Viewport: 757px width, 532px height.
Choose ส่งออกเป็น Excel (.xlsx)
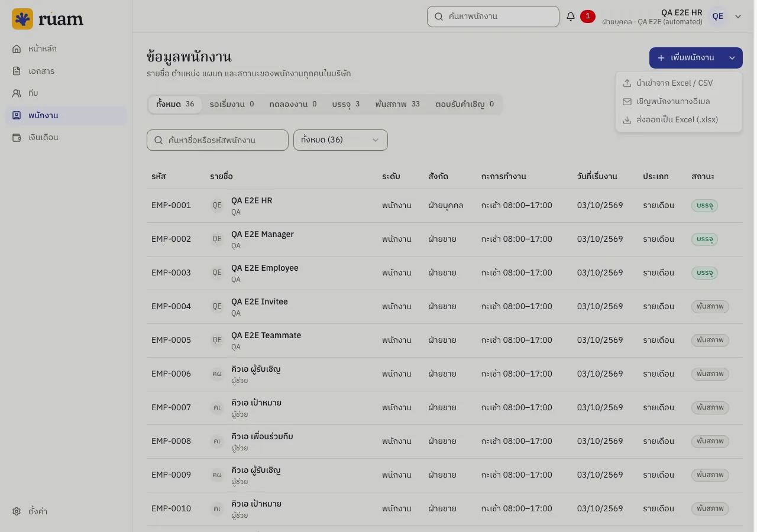click(x=679, y=119)
